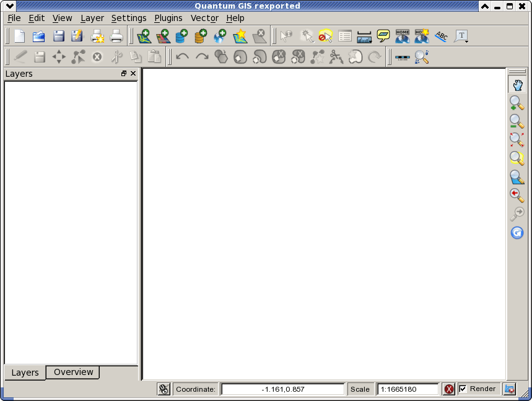Click Save Project As floppy-with-pencil icon
The height and width of the screenshot is (401, 532).
pos(77,37)
